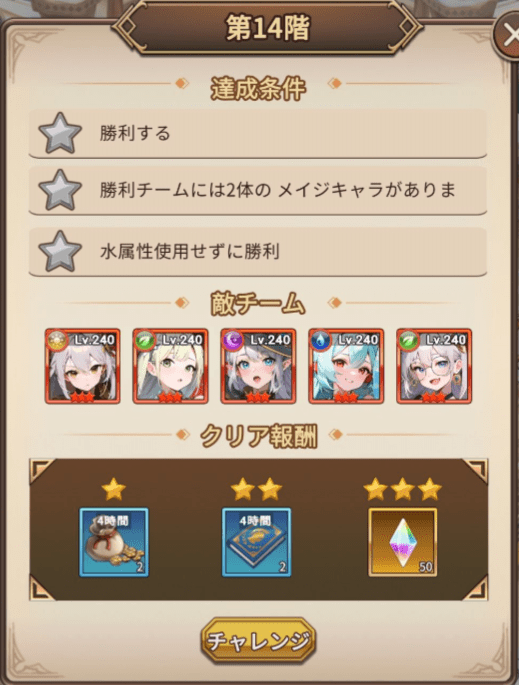Select the dark-element enemy with hat
Viewport: 519px width, 685px height.
258,367
